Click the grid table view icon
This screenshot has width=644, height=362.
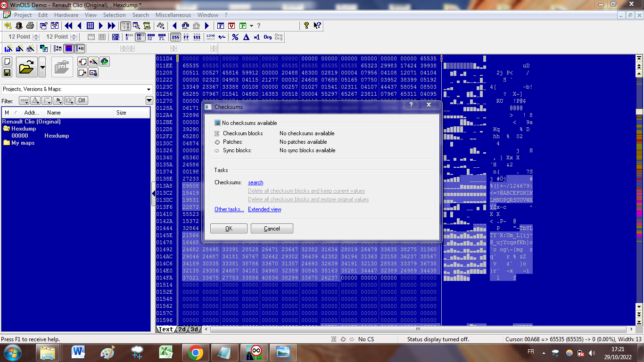pos(90,25)
